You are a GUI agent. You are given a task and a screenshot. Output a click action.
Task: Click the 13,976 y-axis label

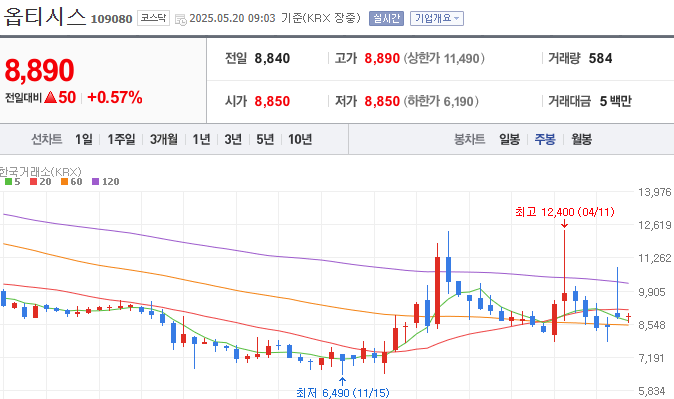click(x=654, y=192)
